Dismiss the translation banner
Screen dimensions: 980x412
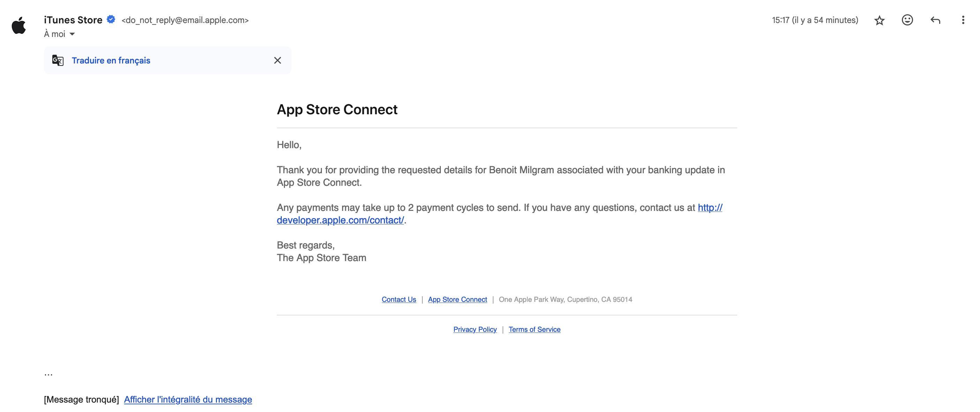point(277,60)
